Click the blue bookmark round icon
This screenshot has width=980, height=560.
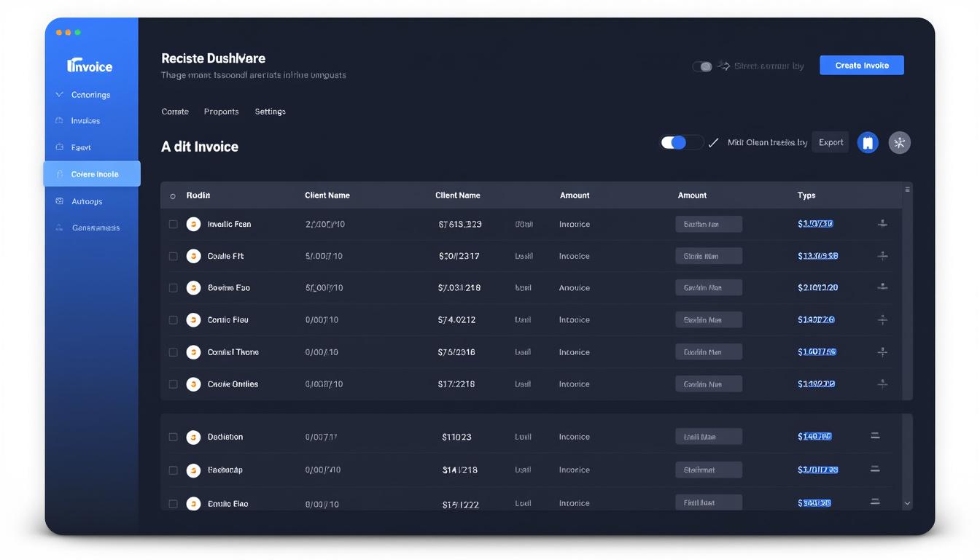point(868,143)
